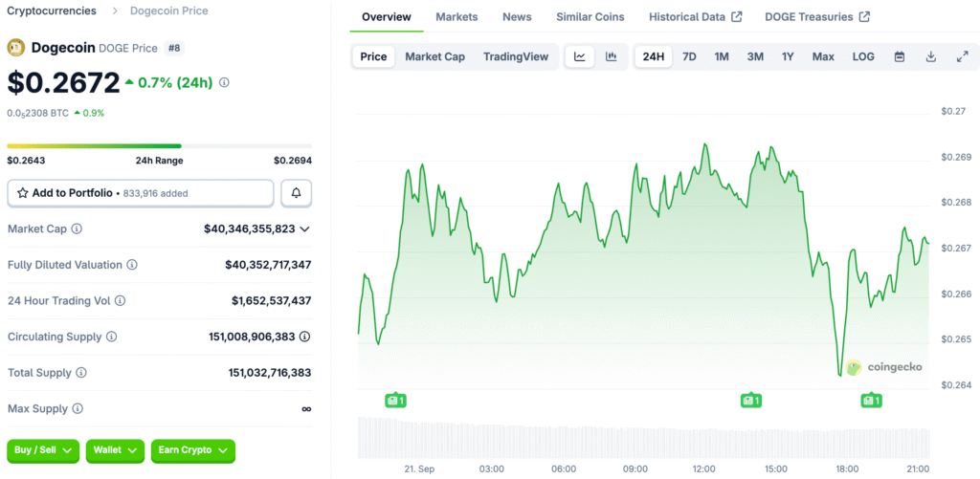
Task: Open the DOGE Treasuries tab
Action: [817, 17]
